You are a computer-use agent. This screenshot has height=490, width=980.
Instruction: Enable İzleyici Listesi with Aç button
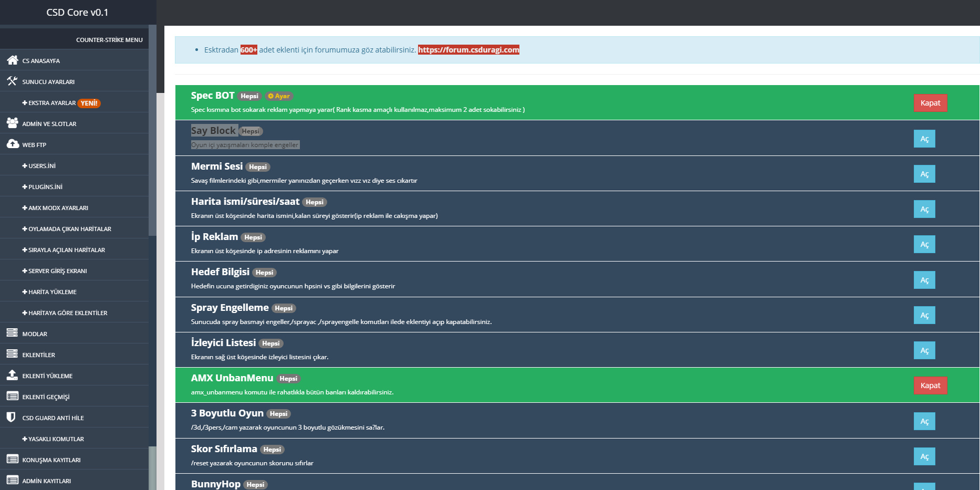pyautogui.click(x=924, y=350)
